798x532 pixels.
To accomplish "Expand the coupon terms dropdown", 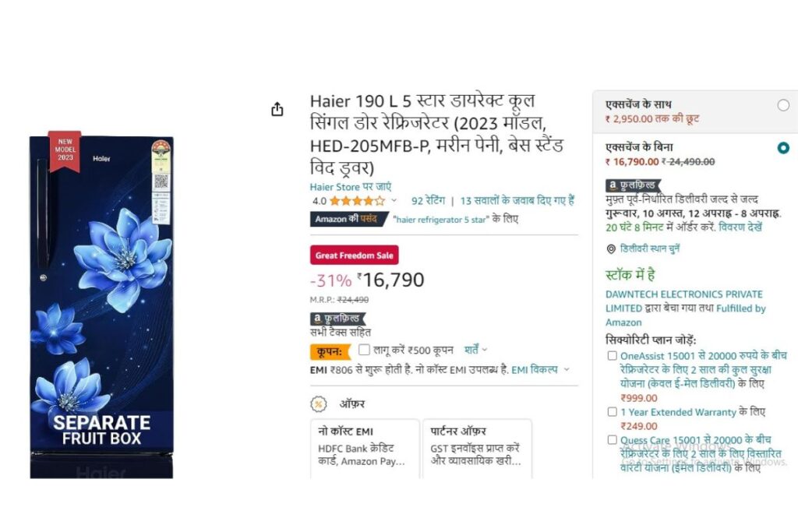I will point(476,350).
